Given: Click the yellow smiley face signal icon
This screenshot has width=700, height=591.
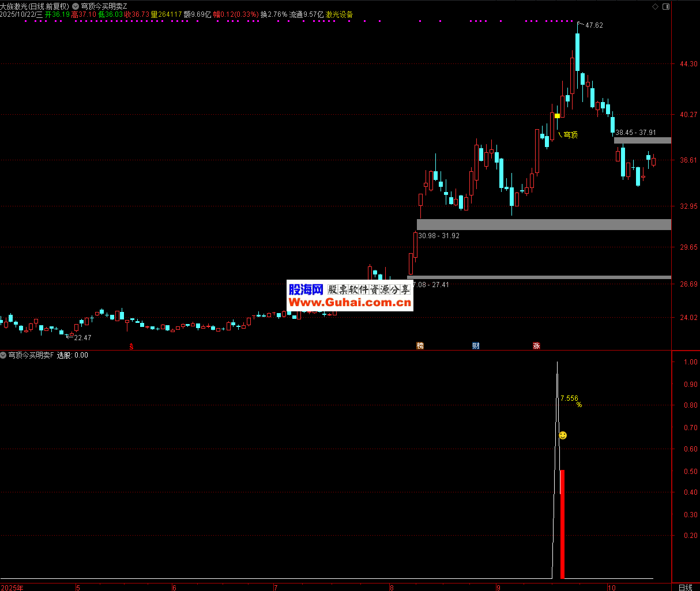Looking at the screenshot, I should click(x=563, y=435).
